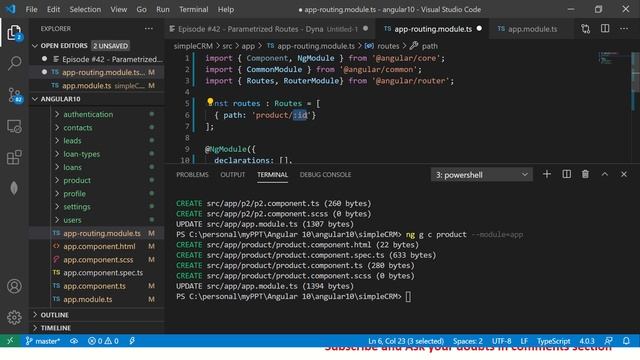Expand the contacts folder
This screenshot has height=360, width=640.
tap(78, 127)
